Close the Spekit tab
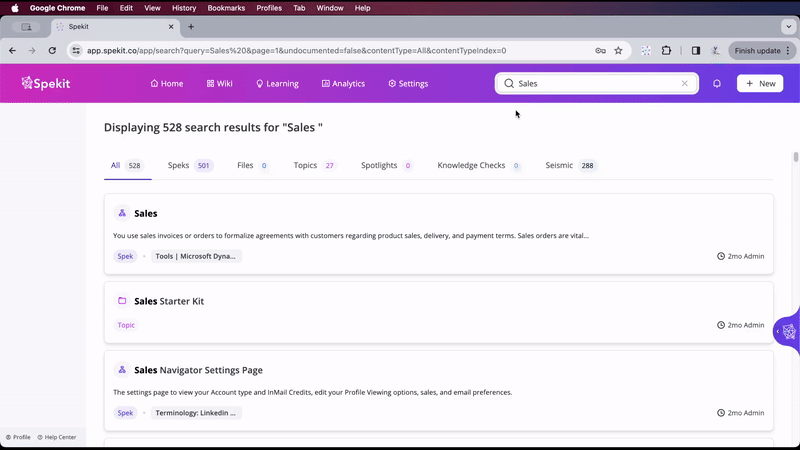The image size is (800, 450). coord(171,27)
